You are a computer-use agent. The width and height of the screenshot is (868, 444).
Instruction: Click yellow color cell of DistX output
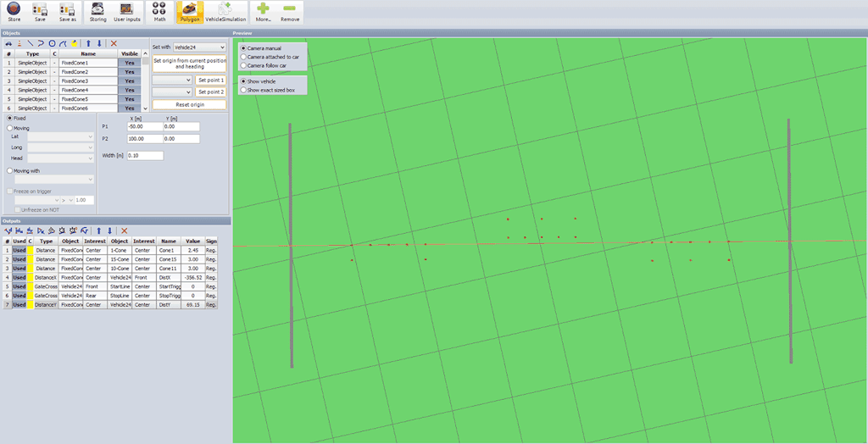pos(31,277)
